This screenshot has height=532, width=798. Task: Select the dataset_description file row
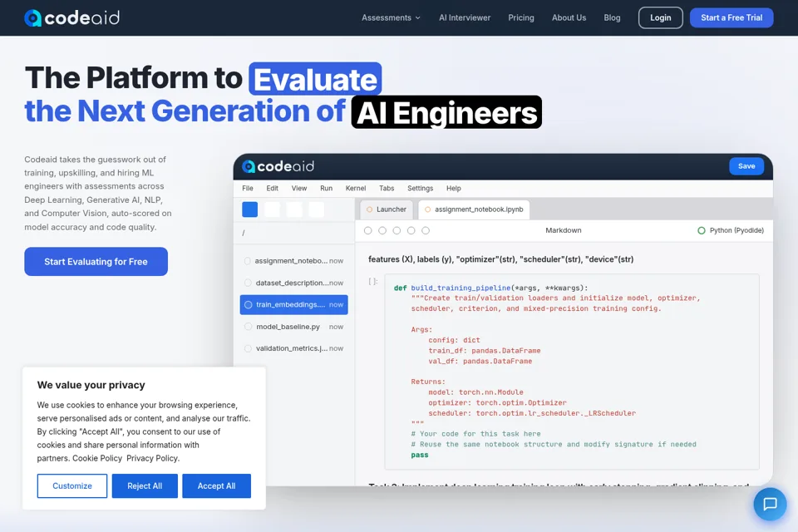pos(294,283)
